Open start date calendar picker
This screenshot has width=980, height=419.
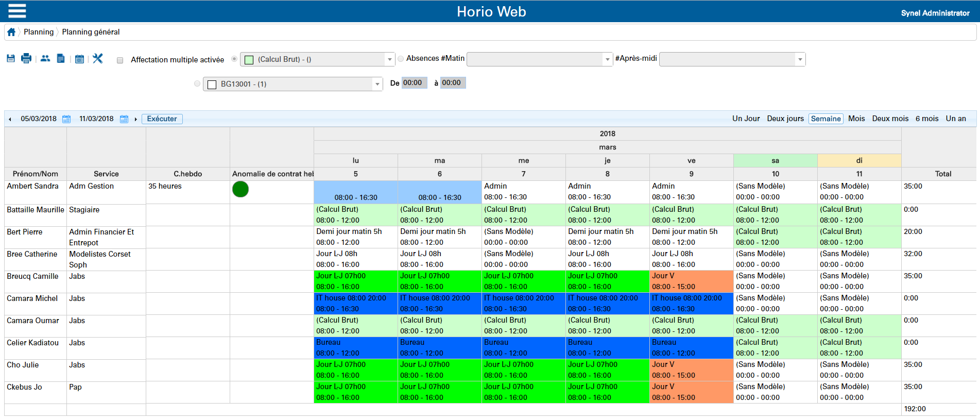(x=66, y=119)
